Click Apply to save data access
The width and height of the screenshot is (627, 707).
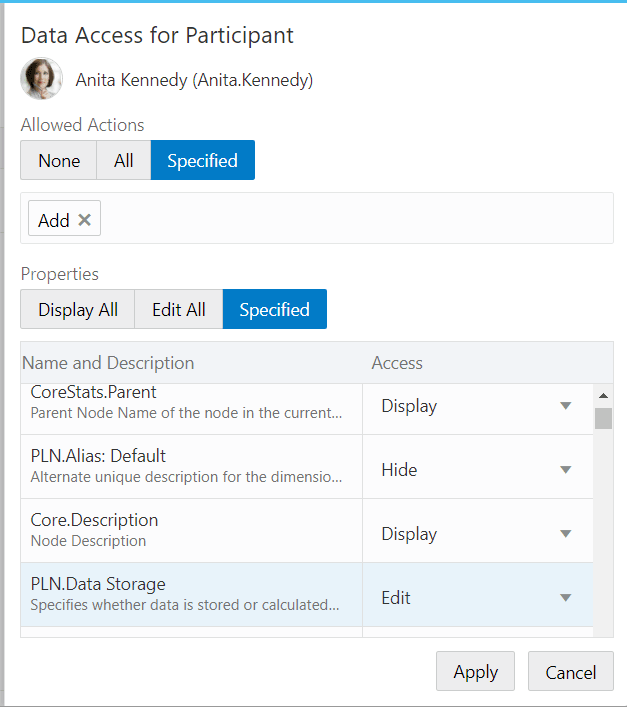pos(475,672)
